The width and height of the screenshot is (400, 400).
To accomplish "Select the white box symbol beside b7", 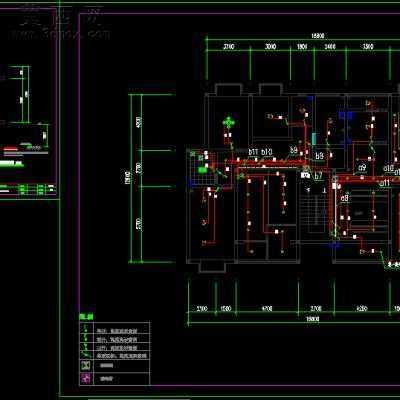I will [305, 175].
